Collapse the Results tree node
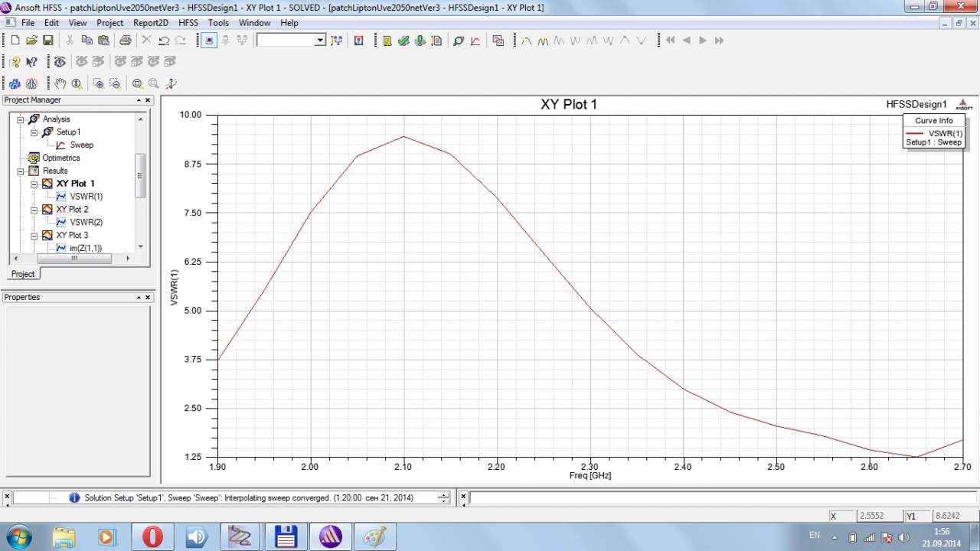 (21, 171)
